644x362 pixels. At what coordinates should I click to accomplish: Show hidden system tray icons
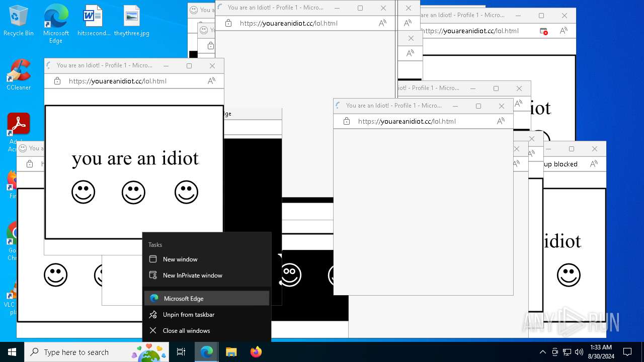point(542,352)
